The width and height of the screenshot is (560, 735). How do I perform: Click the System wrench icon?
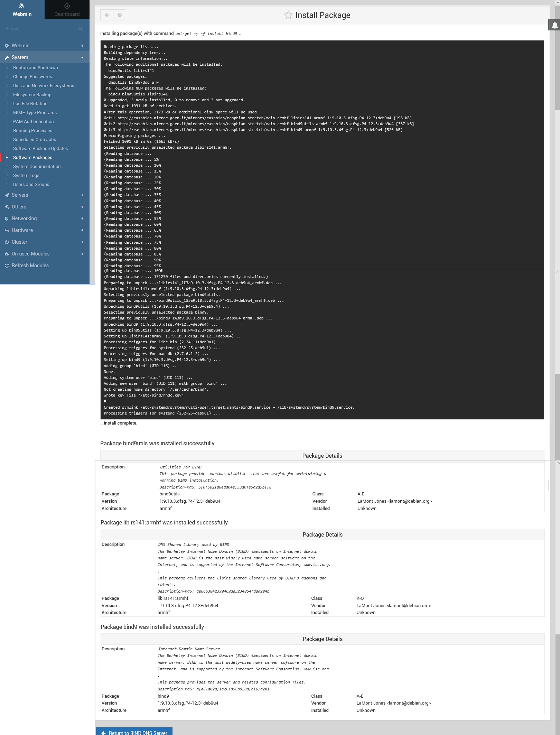[7, 57]
